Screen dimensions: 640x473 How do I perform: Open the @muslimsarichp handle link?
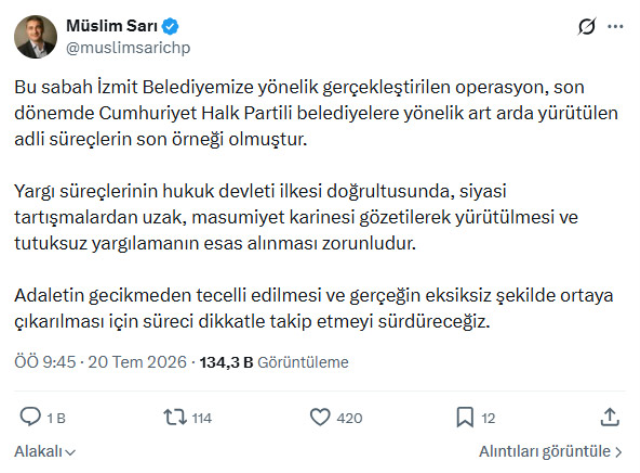128,48
